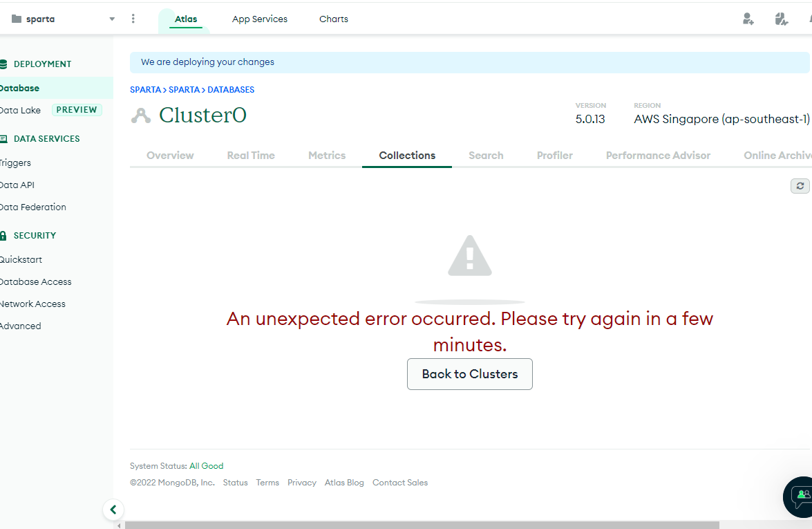
Task: Open the Privacy footer link
Action: [x=302, y=483]
